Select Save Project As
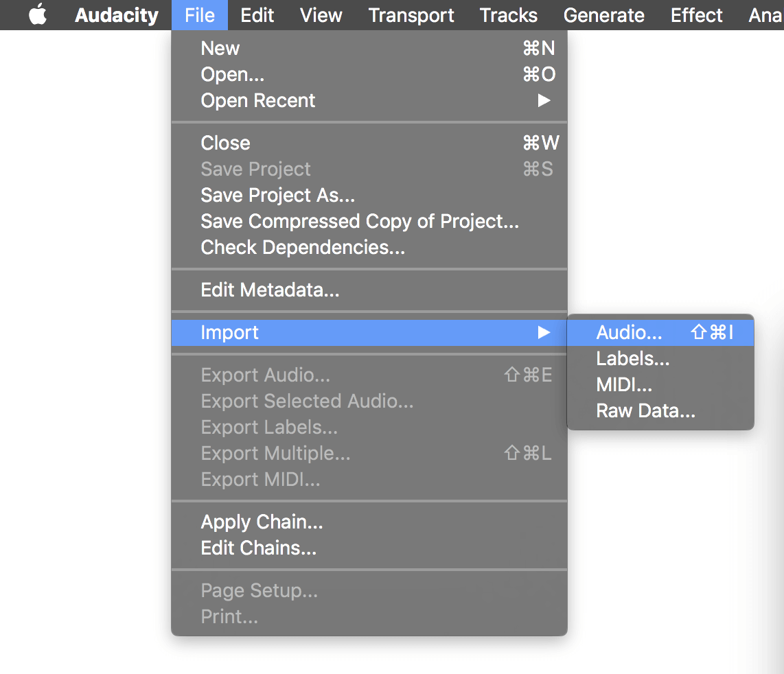The image size is (784, 674). (277, 195)
